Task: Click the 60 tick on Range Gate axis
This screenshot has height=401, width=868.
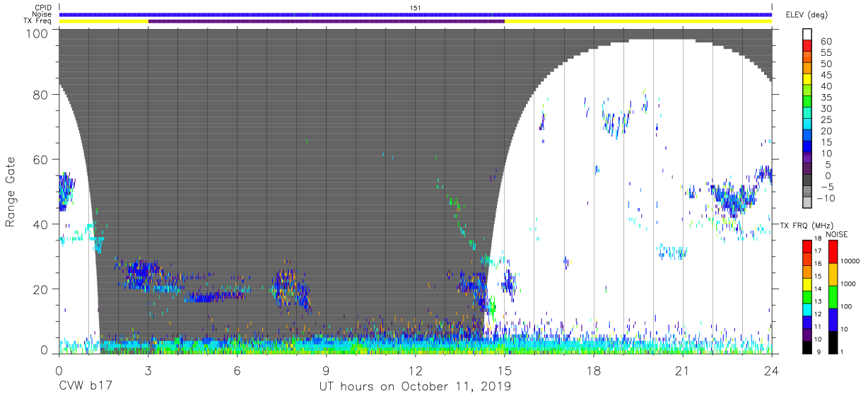Action: click(42, 160)
